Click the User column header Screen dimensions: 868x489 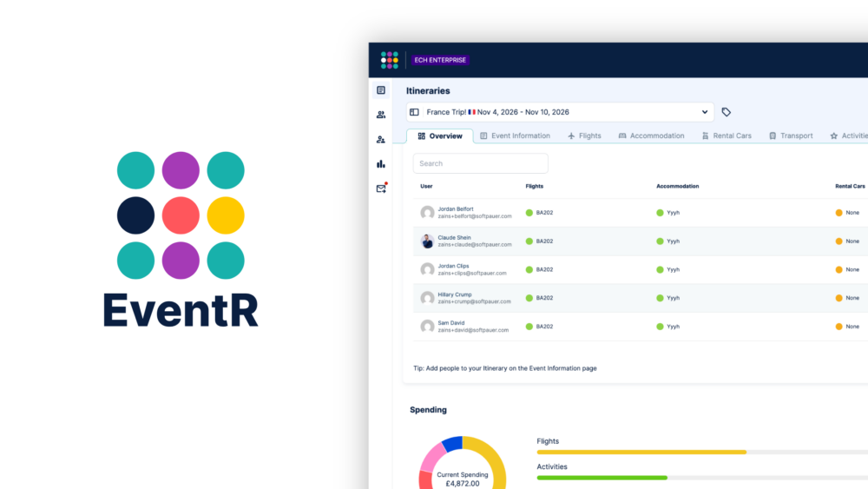(426, 186)
